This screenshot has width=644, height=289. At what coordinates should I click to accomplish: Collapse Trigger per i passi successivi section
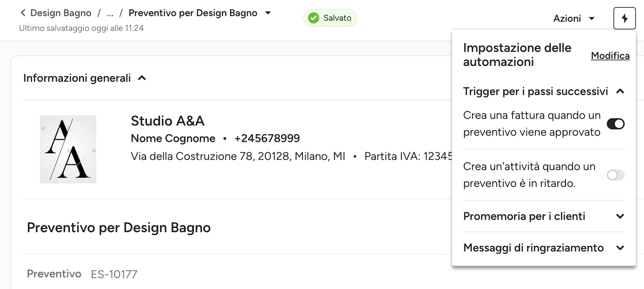click(x=620, y=92)
